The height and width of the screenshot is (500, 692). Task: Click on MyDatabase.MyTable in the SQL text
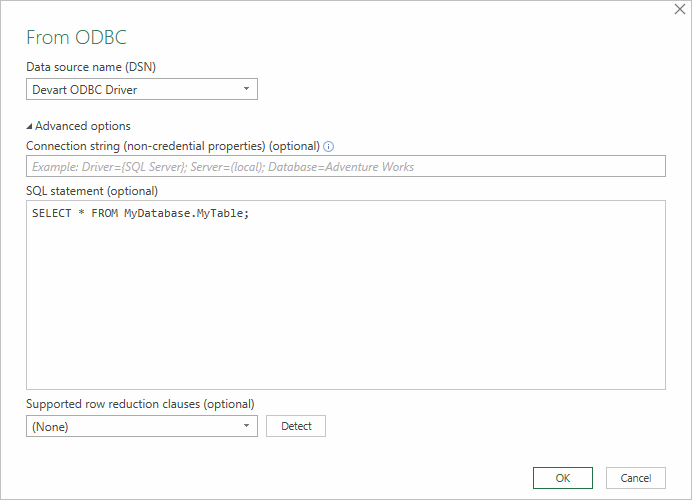coord(185,214)
